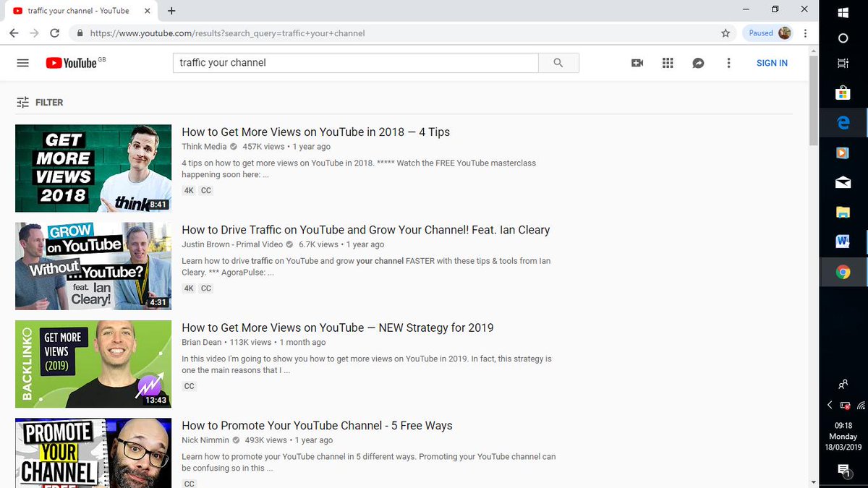Open the YouTube hamburger guide menu
The image size is (868, 488).
[x=22, y=63]
